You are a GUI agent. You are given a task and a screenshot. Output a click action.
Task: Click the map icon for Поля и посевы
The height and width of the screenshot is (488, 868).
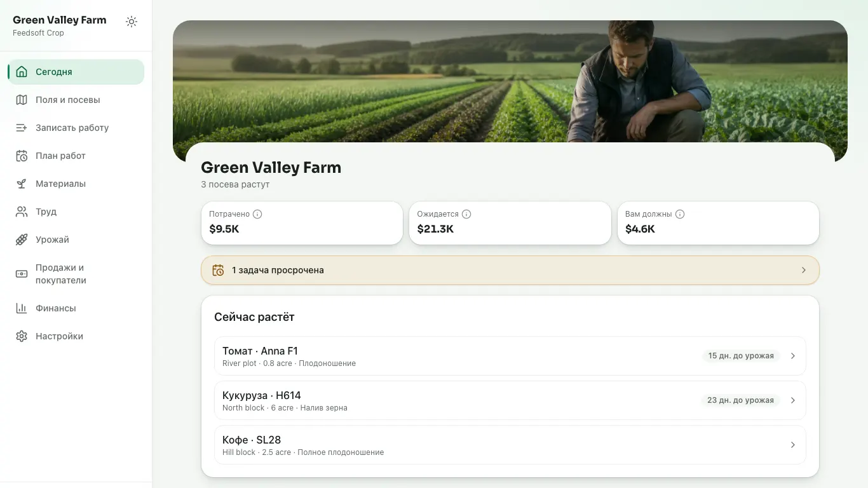coord(22,100)
